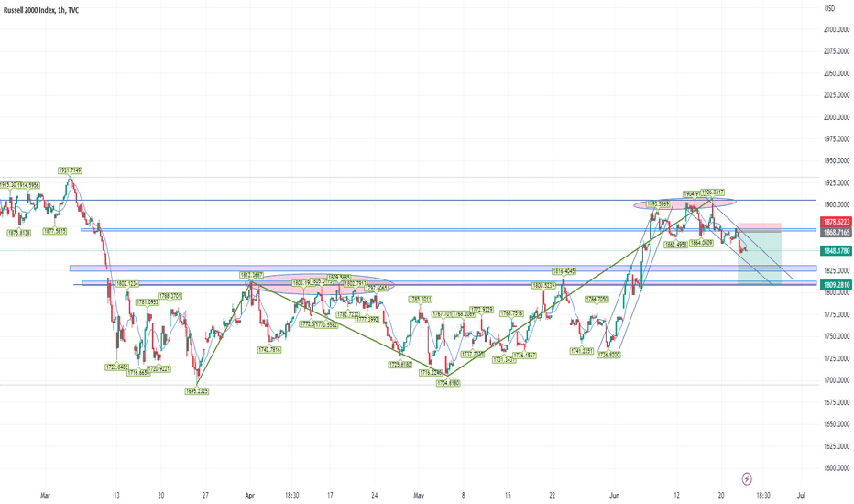Click the Apr date on time axis

[x=250, y=495]
